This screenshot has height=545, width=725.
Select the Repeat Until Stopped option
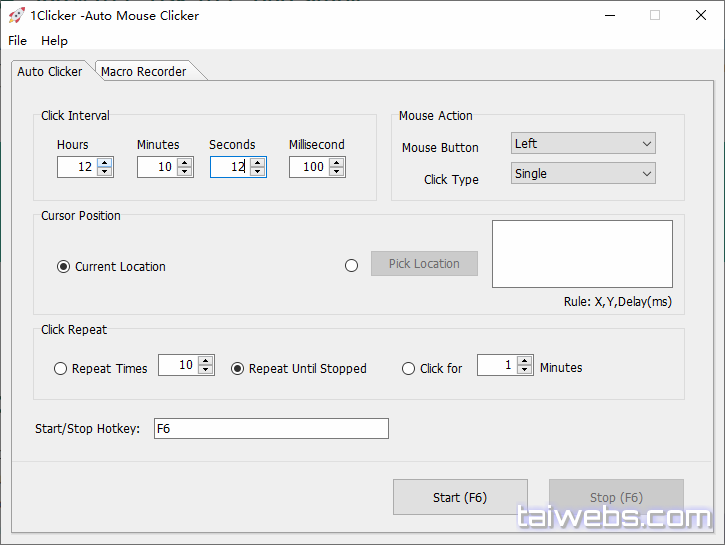tap(238, 369)
